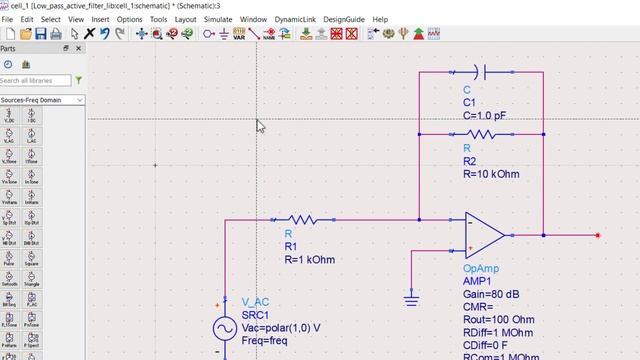This screenshot has width=640, height=360.
Task: Place a Square wave source from palette
Action: [31, 259]
